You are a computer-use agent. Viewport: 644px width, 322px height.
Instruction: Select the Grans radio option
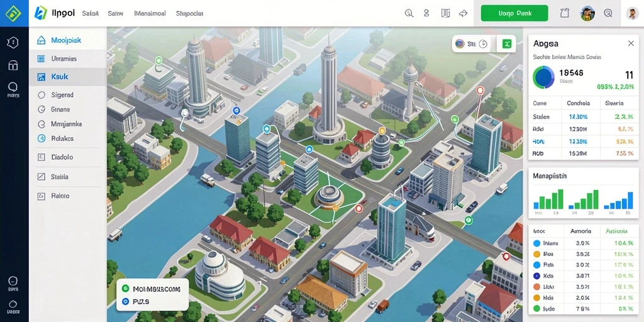(x=54, y=109)
